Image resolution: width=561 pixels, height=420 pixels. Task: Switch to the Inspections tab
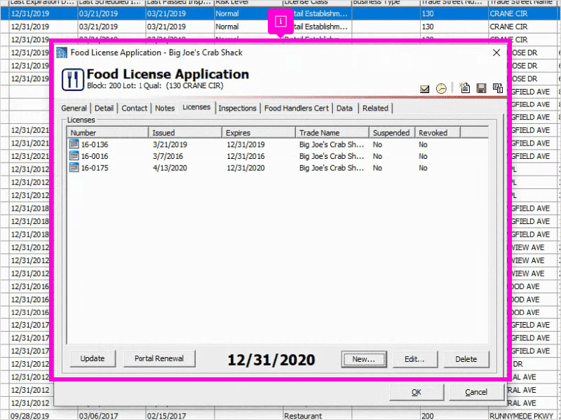pos(237,108)
